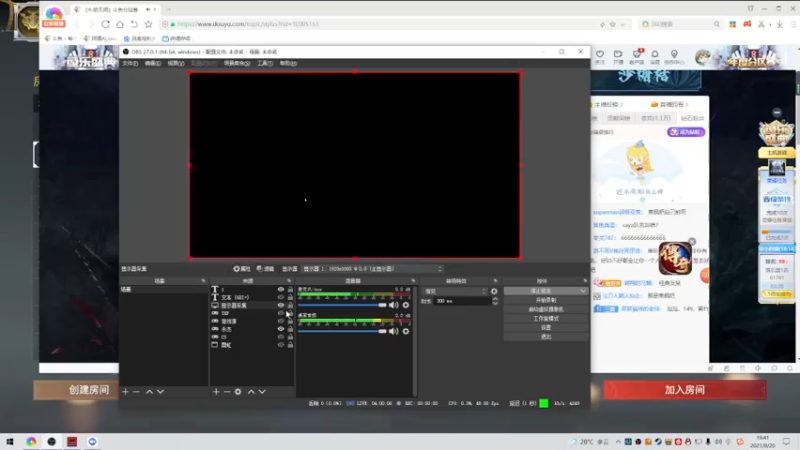This screenshot has height=450, width=800.
Task: Open Douyu 开播 broadcast icon
Action: click(618, 56)
